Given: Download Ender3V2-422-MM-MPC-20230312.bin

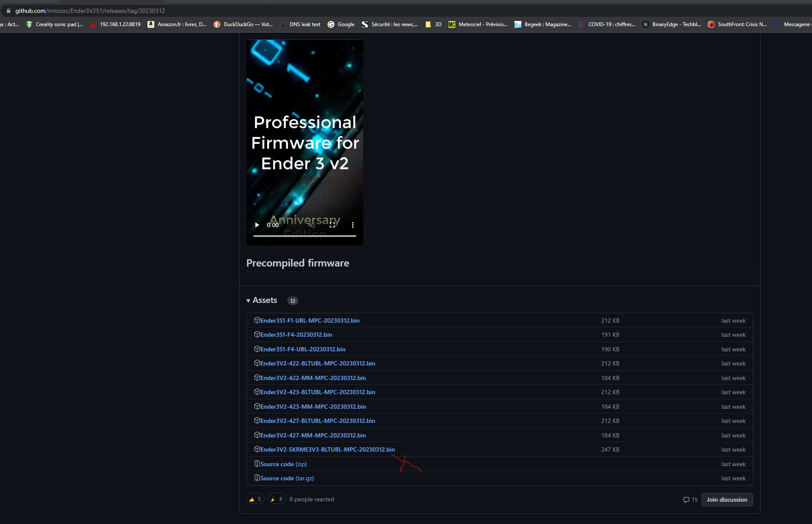Looking at the screenshot, I should (313, 378).
